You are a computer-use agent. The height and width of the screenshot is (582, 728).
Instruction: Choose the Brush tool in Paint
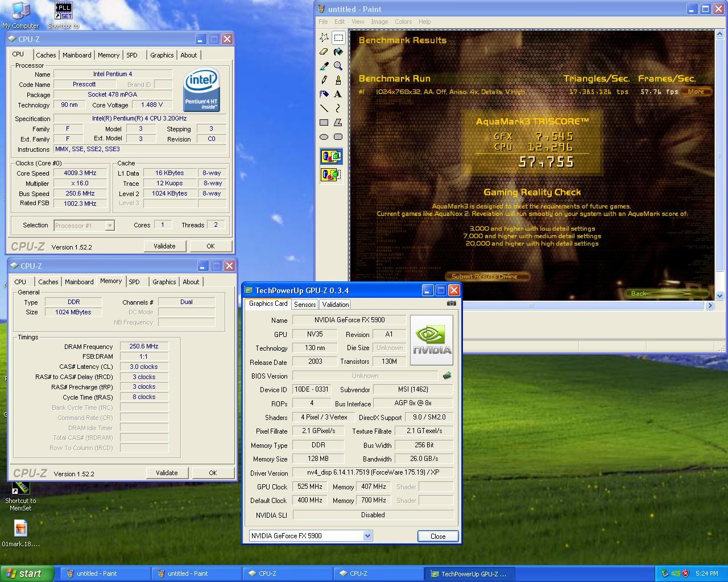click(338, 80)
